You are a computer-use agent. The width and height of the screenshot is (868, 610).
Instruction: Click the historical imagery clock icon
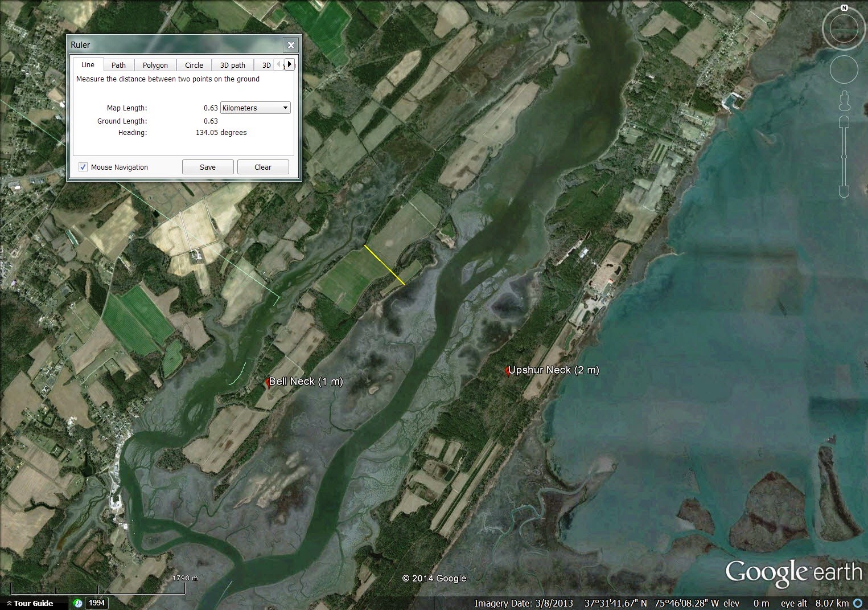point(79,603)
